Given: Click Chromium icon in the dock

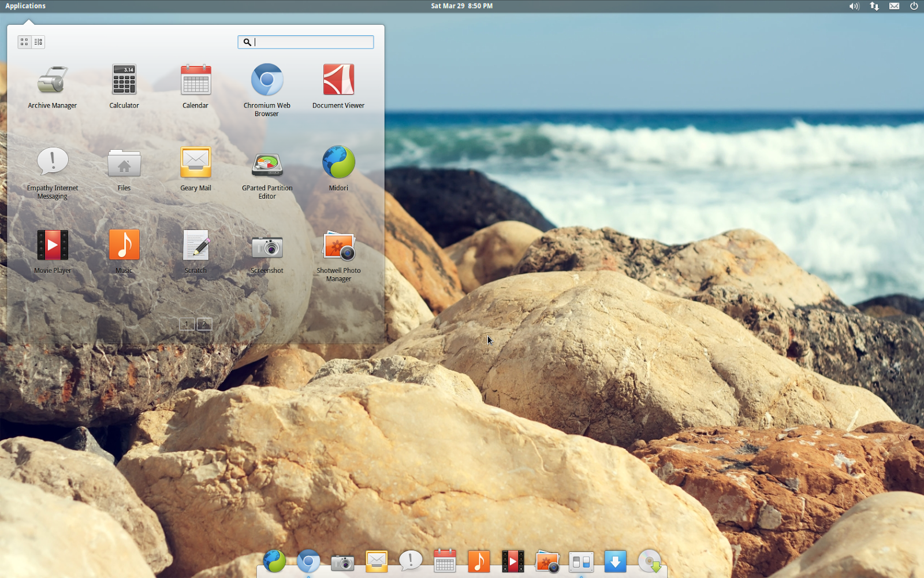Looking at the screenshot, I should point(308,561).
